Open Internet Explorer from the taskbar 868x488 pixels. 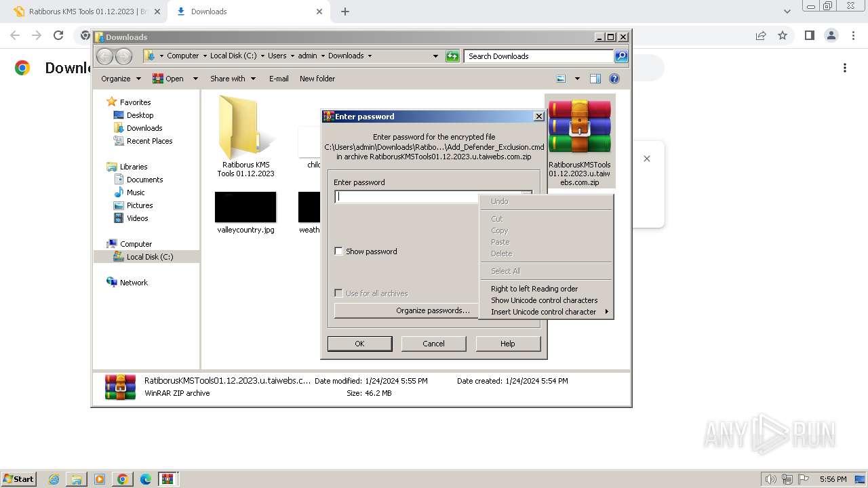point(54,479)
